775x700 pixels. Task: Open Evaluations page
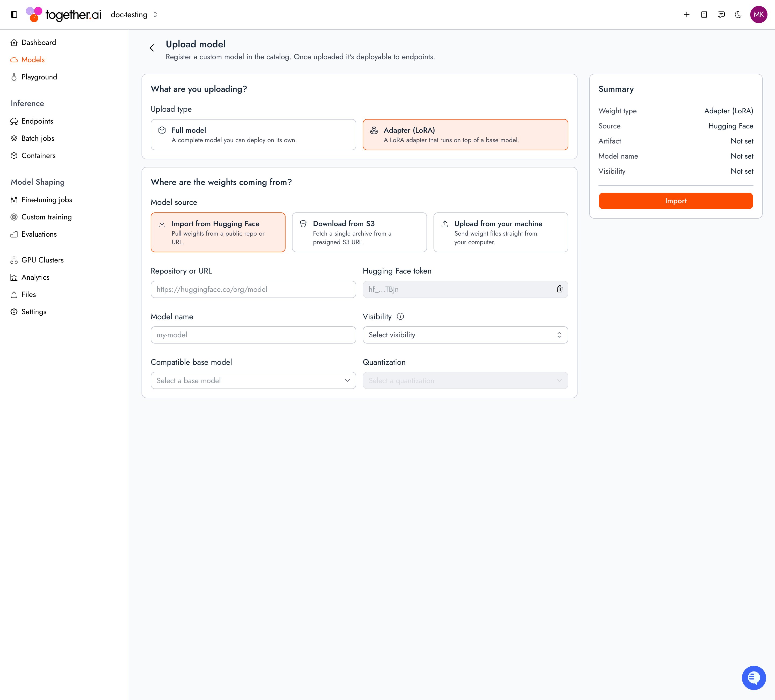(33, 234)
